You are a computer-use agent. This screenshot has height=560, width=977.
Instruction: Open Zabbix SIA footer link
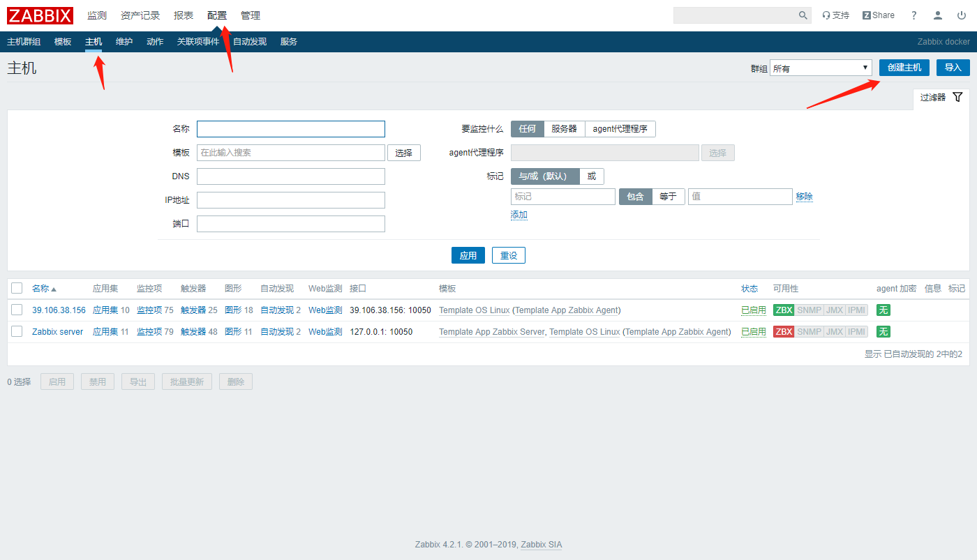pyautogui.click(x=542, y=545)
